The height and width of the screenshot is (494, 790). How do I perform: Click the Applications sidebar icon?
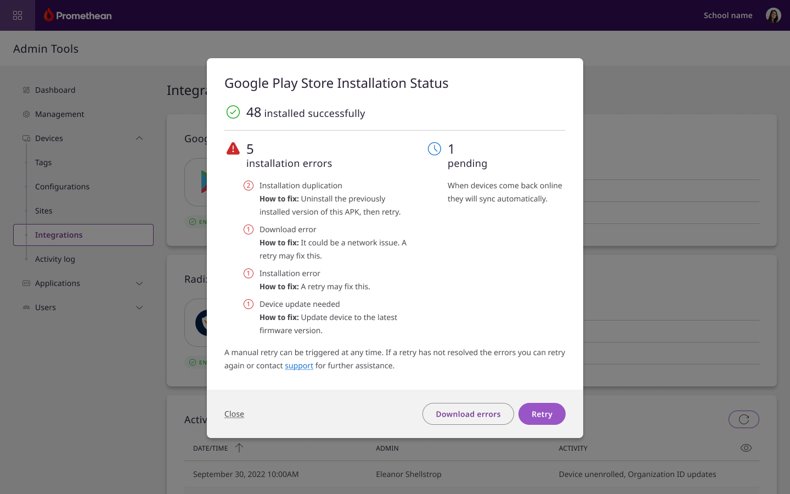[26, 283]
